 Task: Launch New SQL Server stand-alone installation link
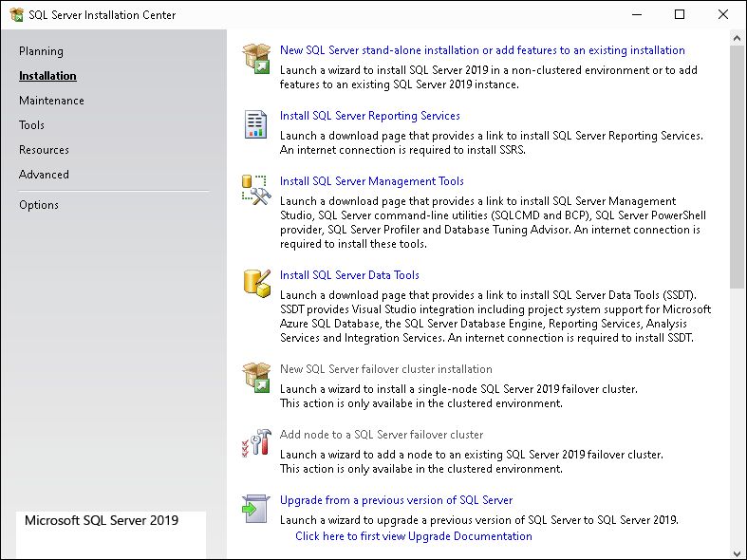(482, 50)
